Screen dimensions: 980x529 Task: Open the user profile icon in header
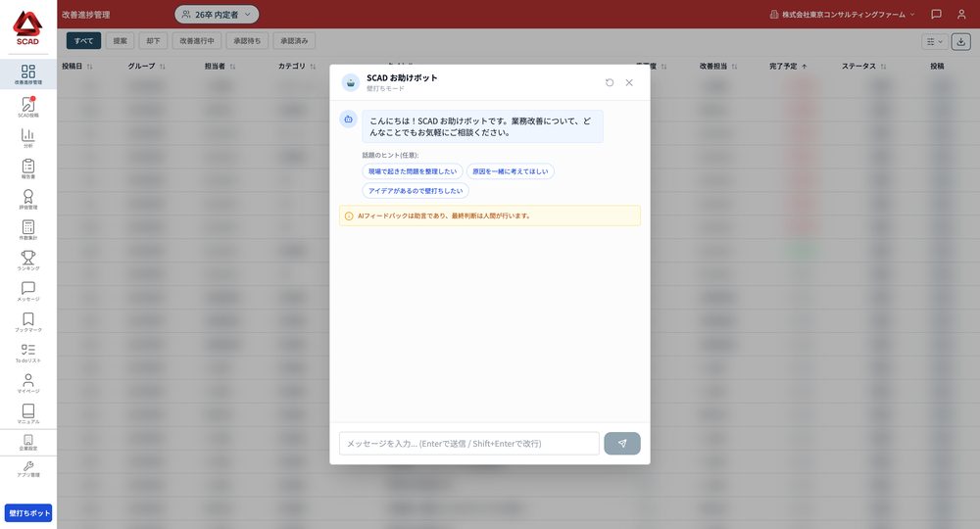point(961,14)
